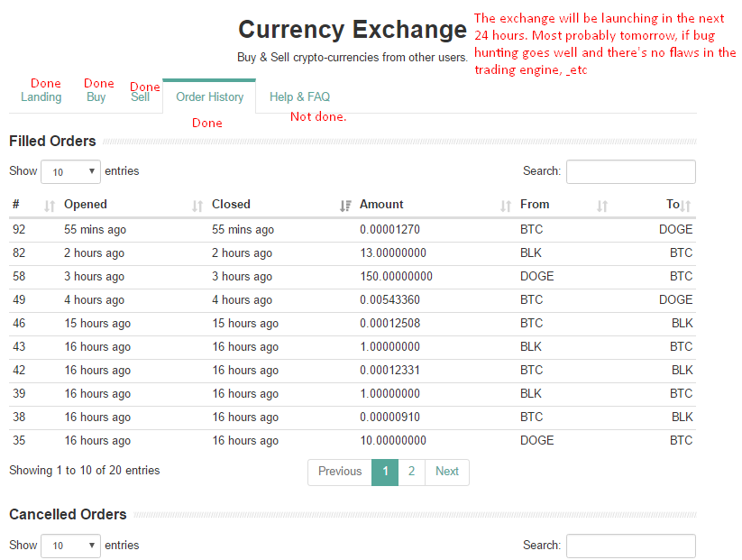Click the Opened column sort arrows

coord(197,206)
